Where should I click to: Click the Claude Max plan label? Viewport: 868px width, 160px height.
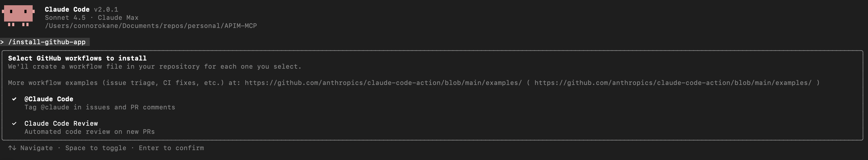118,17
